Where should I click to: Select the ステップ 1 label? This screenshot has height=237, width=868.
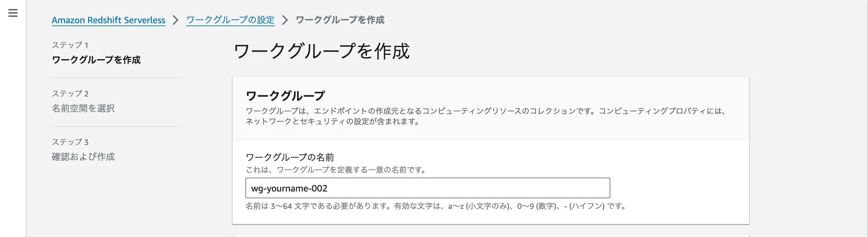[70, 45]
